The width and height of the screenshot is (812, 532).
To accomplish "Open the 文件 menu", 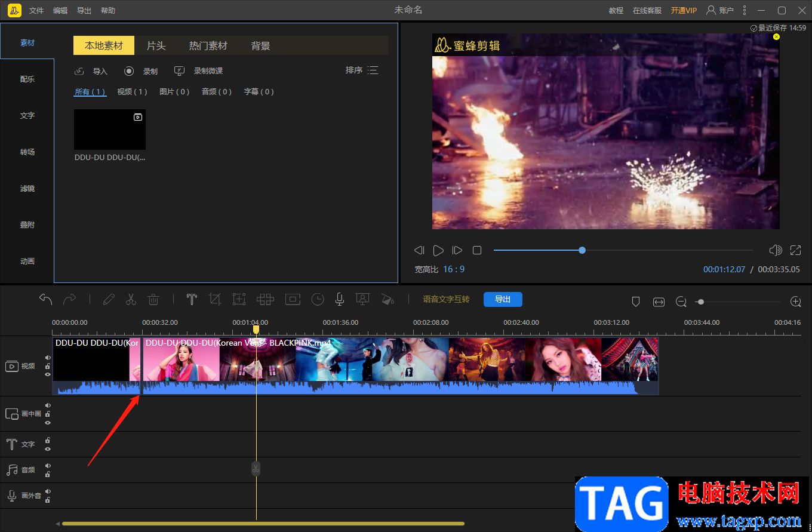I will 36,11.
